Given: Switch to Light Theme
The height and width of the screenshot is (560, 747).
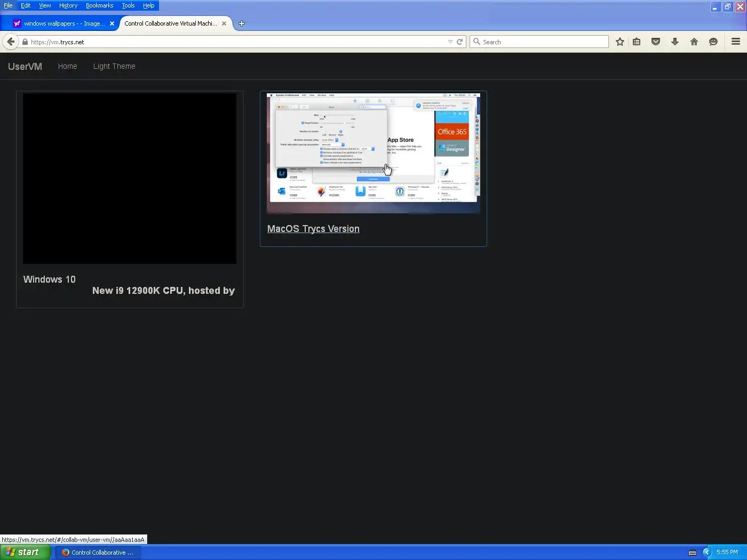Looking at the screenshot, I should click(x=114, y=66).
